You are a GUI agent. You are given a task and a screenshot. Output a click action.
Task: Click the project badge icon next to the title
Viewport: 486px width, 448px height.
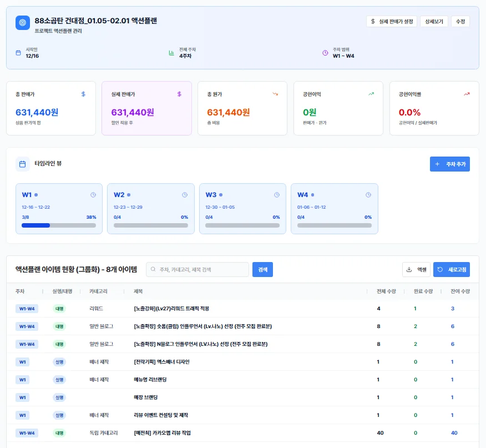click(x=22, y=23)
